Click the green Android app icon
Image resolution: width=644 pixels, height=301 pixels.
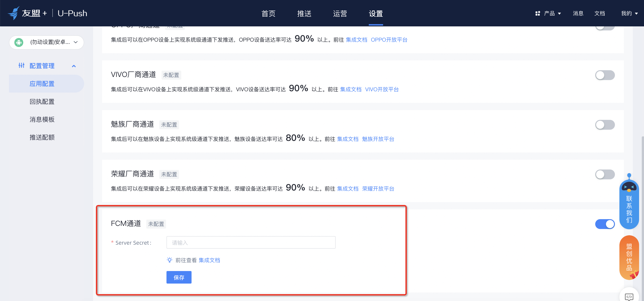tap(19, 42)
